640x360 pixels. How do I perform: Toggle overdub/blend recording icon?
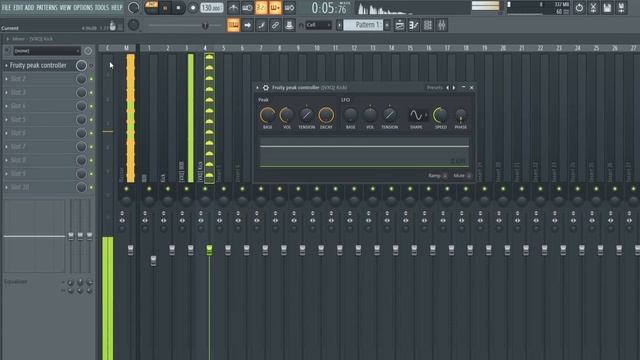click(275, 7)
